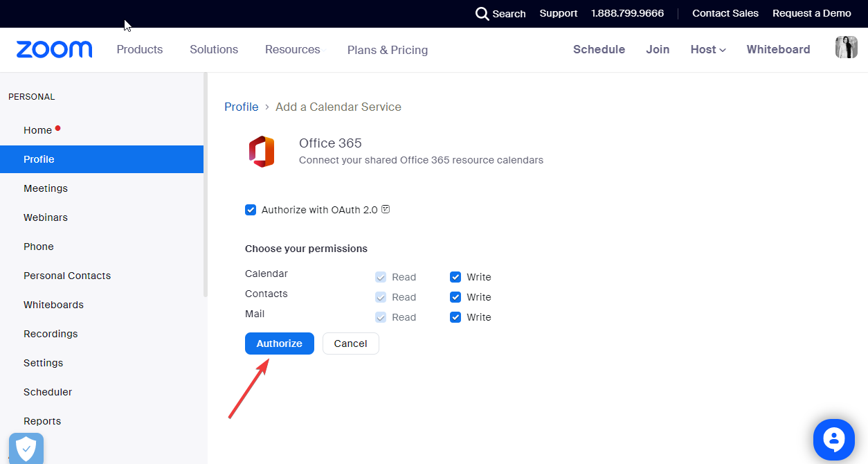The image size is (868, 464).
Task: Click the Office 365 logo icon
Action: tap(262, 152)
